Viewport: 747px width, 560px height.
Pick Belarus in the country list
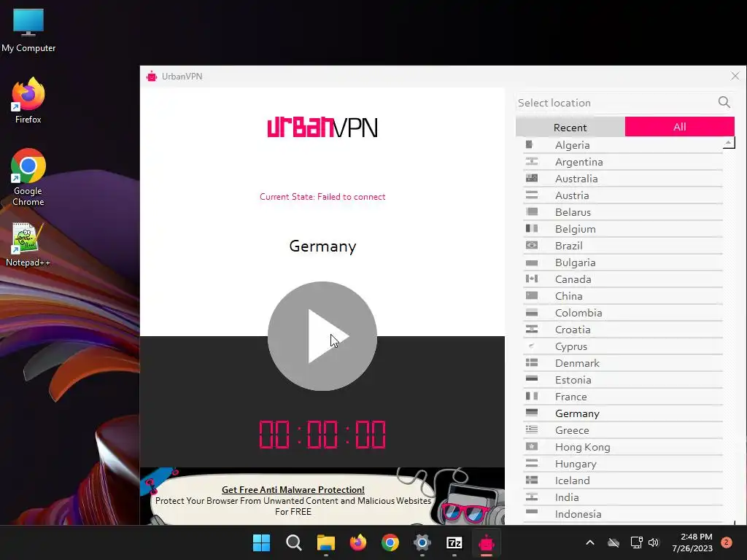623,212
